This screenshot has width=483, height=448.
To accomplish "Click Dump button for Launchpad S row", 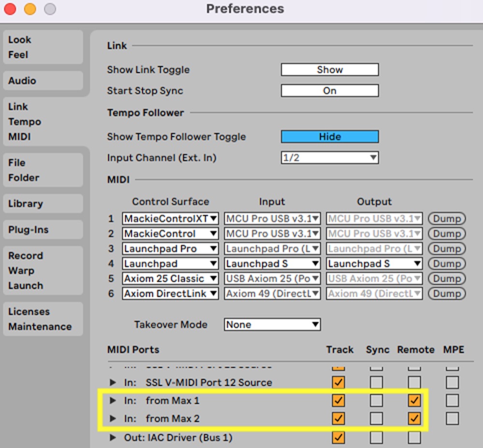I will coord(447,263).
